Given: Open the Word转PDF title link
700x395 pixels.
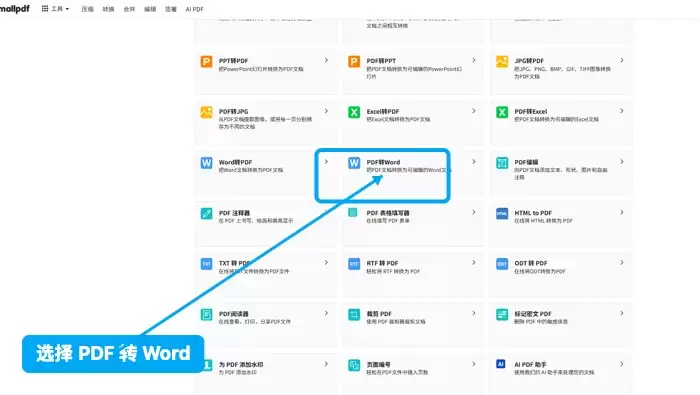Looking at the screenshot, I should point(235,162).
